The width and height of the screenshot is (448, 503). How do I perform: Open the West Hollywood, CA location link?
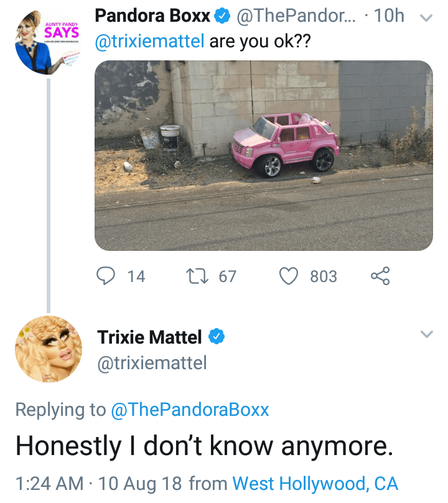tap(315, 484)
